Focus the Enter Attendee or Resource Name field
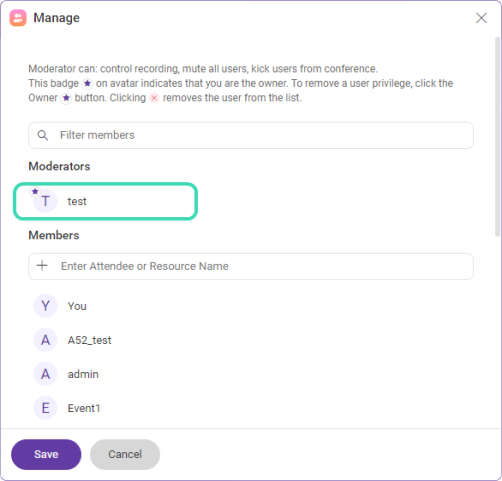 [x=251, y=266]
